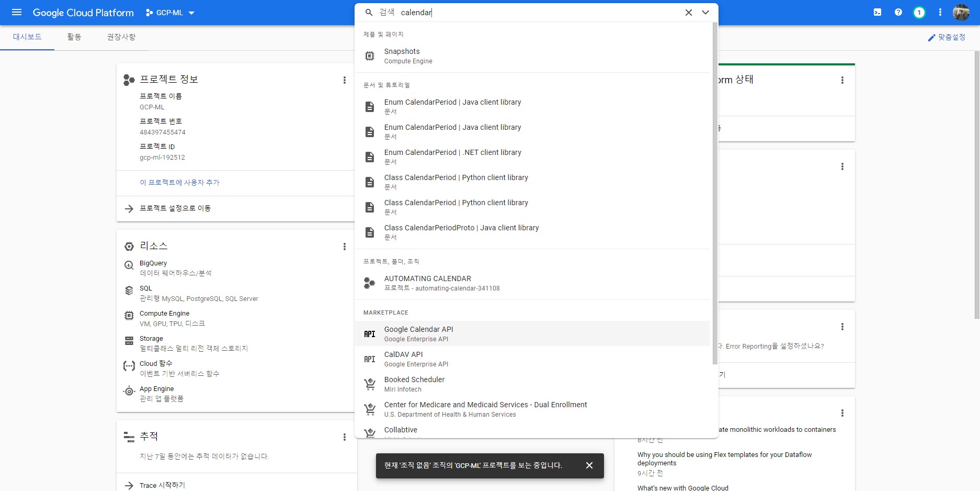The image size is (980, 491).
Task: Select Google Calendar API marketplace result
Action: [x=532, y=333]
